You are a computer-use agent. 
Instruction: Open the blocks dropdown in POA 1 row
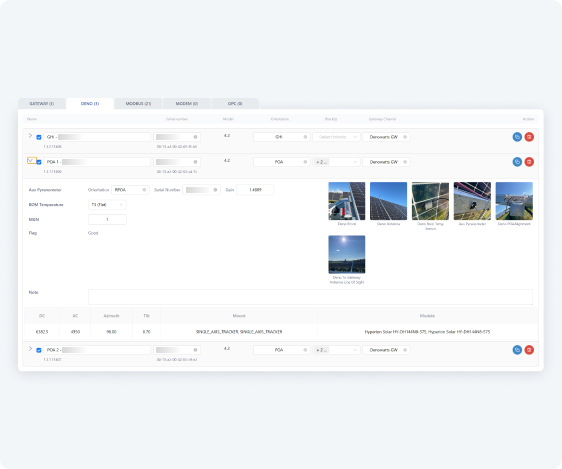click(336, 162)
